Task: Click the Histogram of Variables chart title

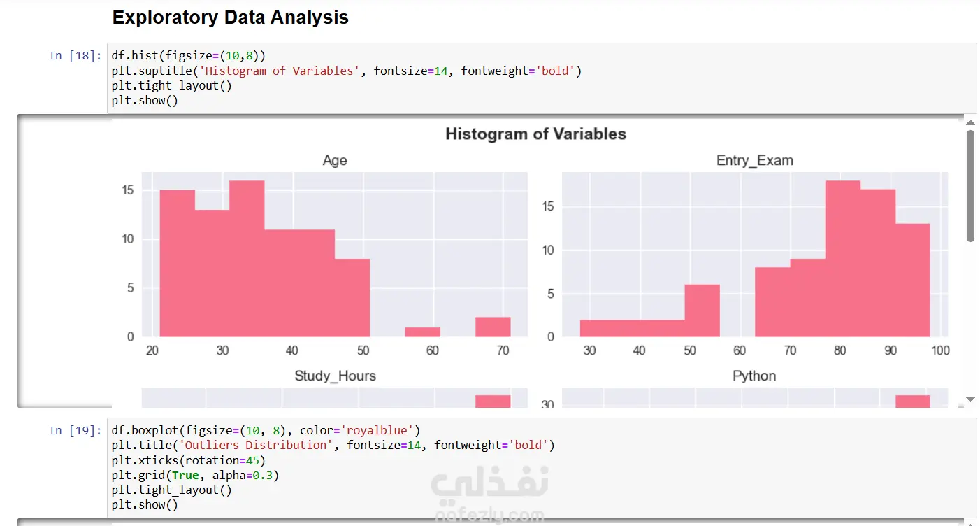Action: click(535, 134)
